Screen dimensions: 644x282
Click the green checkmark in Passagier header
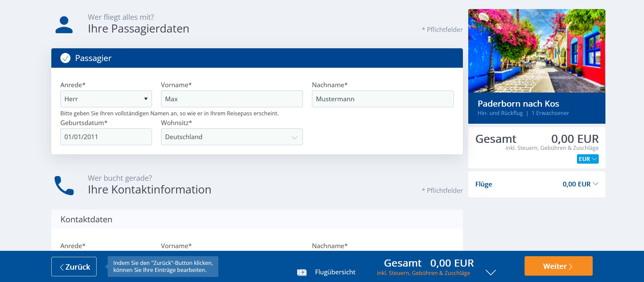point(65,58)
